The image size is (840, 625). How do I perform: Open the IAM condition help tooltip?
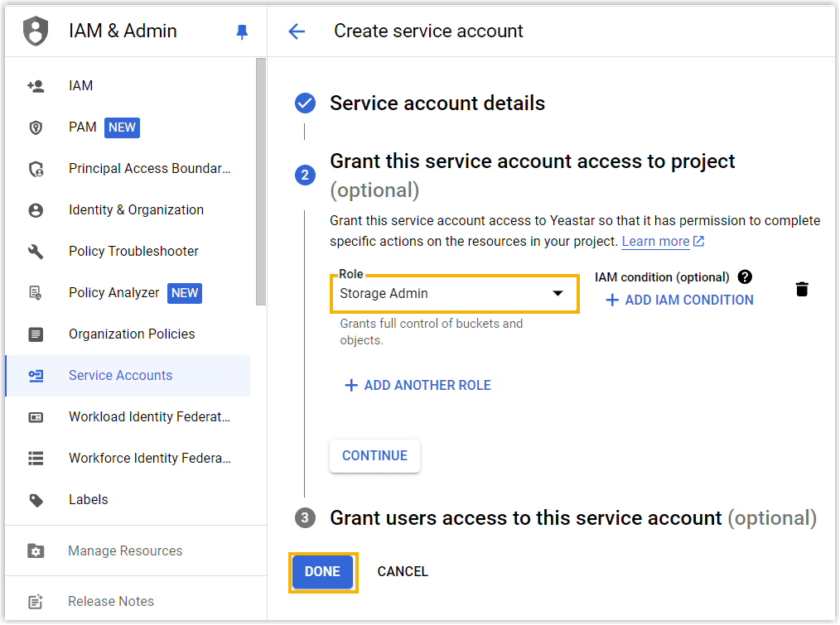click(745, 276)
